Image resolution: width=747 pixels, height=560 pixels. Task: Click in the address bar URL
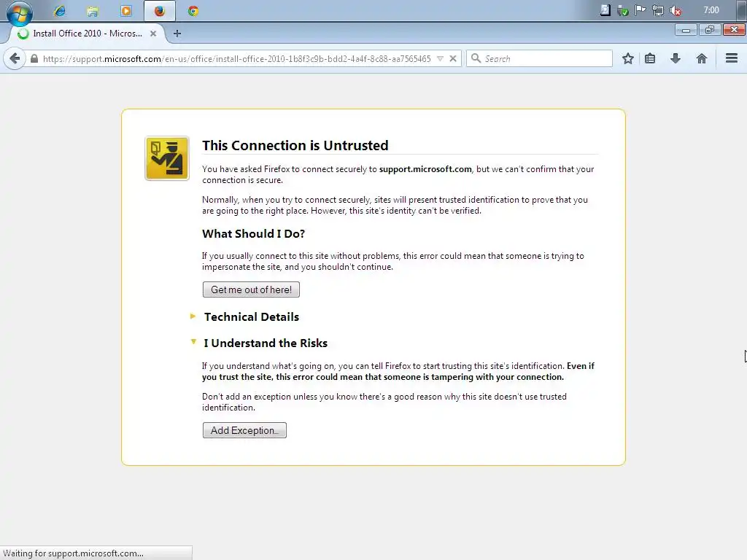tap(237, 58)
